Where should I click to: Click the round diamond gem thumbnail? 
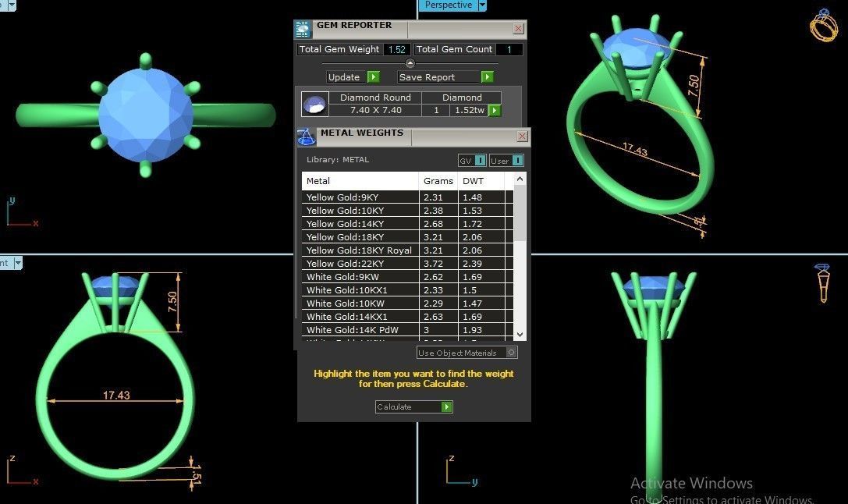pyautogui.click(x=314, y=105)
